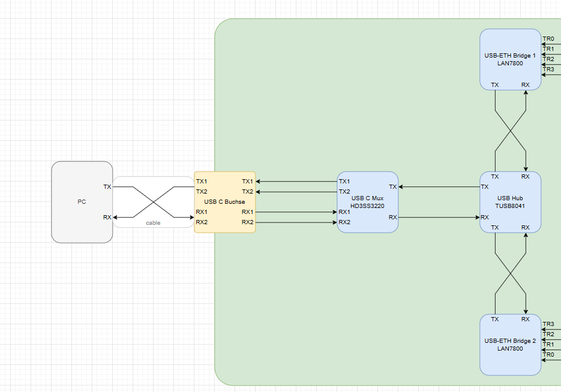Click the RX2 port label on the USB C Mux
This screenshot has width=561, height=392.
click(x=345, y=221)
